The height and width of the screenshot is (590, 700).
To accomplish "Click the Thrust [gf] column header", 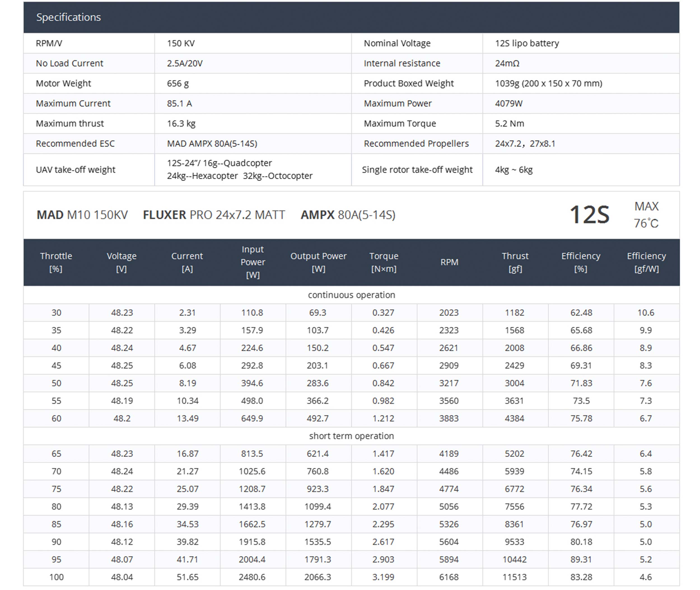I will pos(515,263).
